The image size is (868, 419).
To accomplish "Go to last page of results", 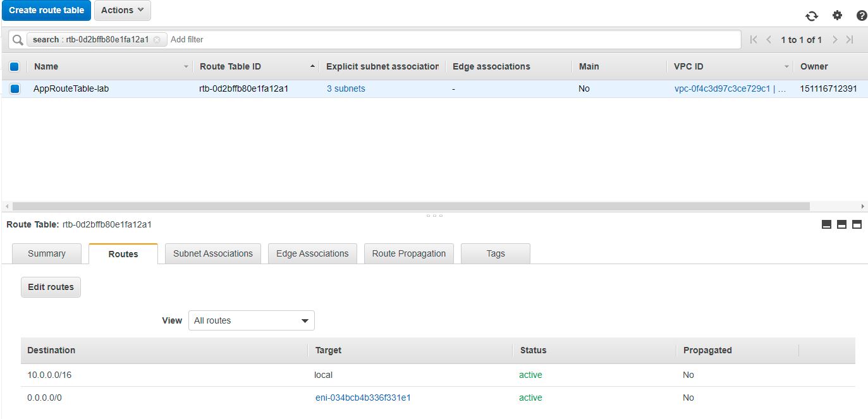I will point(850,39).
